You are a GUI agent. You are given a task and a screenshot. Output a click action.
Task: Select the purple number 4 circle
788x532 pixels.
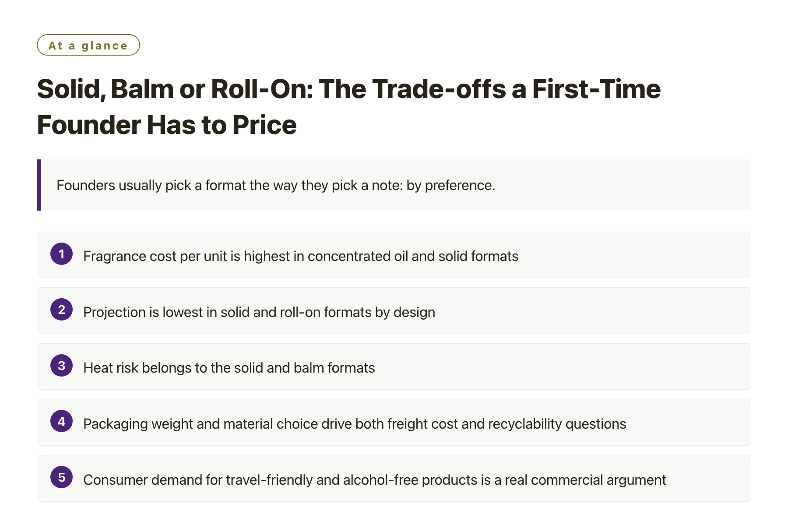pos(61,421)
